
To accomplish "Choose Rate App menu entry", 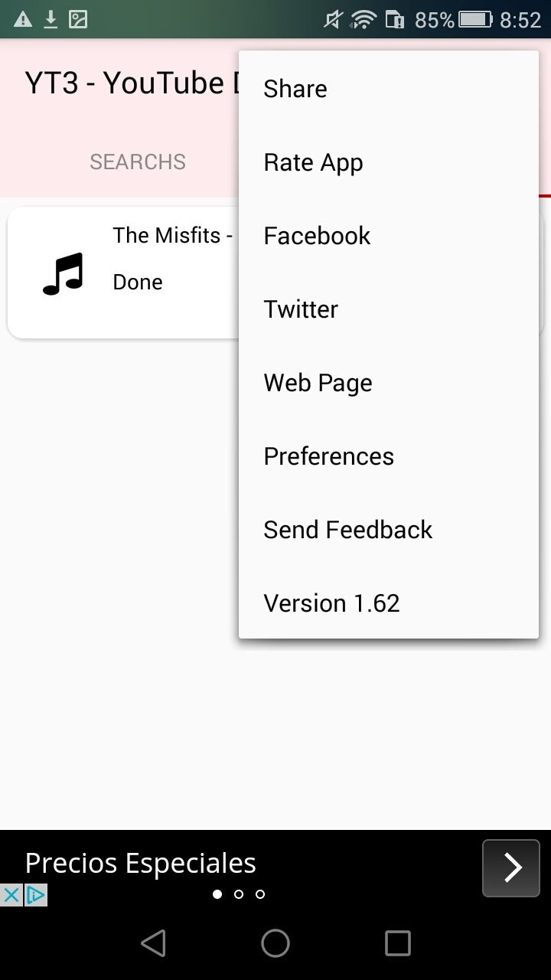I will click(313, 162).
